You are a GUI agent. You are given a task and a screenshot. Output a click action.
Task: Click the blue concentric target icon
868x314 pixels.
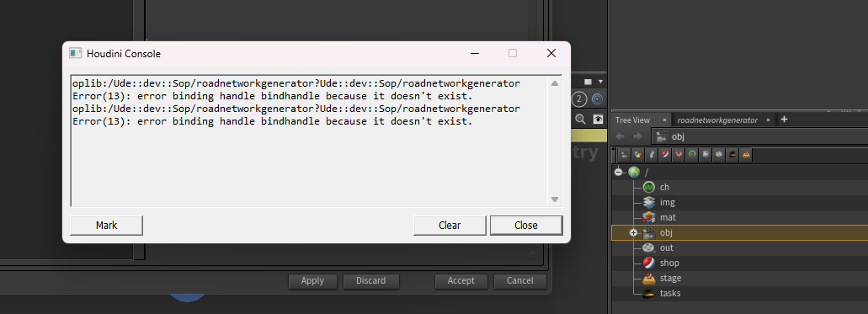click(597, 99)
